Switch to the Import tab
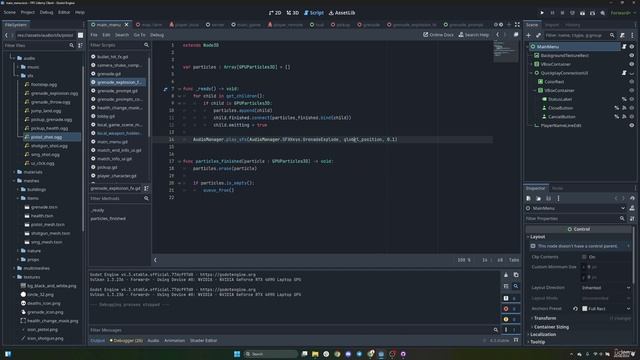 point(552,25)
